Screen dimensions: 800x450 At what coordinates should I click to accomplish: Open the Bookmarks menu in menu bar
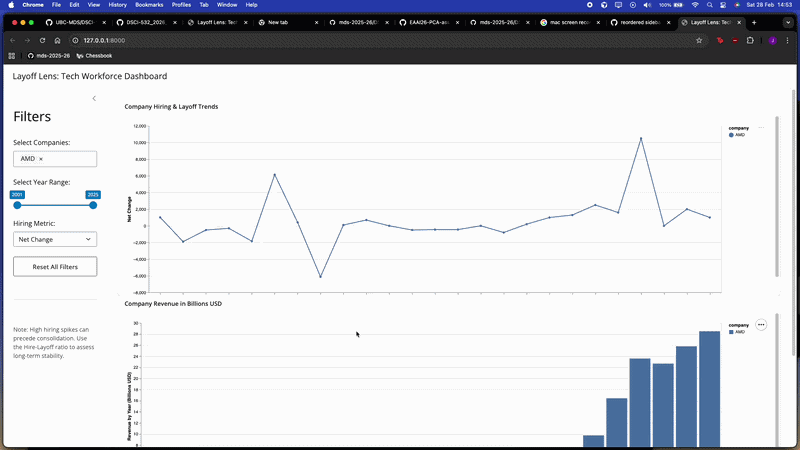(x=149, y=5)
